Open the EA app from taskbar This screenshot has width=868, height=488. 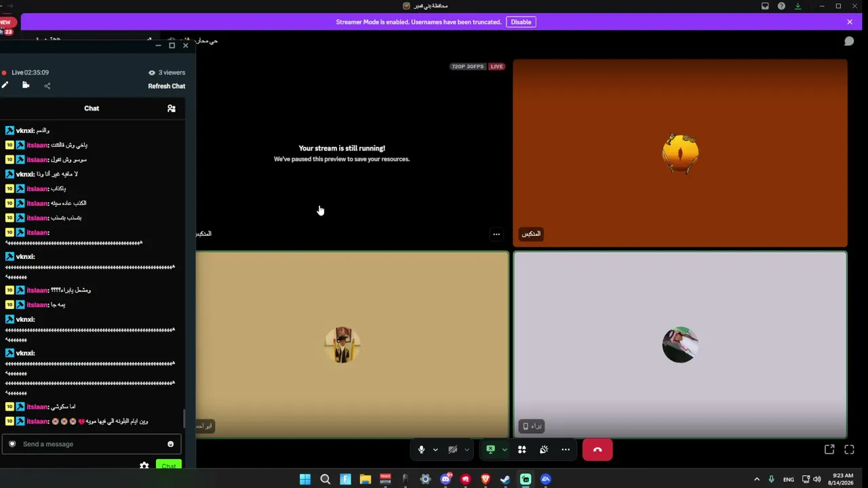[x=546, y=479]
